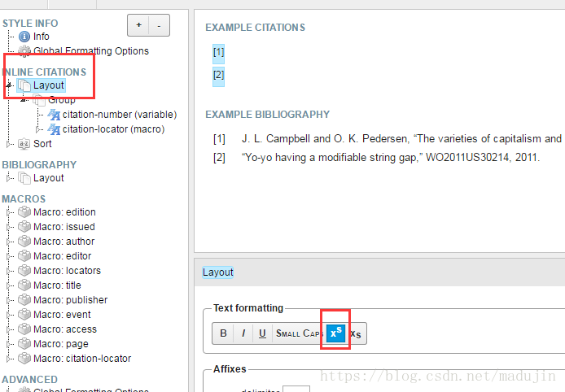Screen dimensions: 565x392
Task: Expand Macro: issued node
Action: coord(9,227)
